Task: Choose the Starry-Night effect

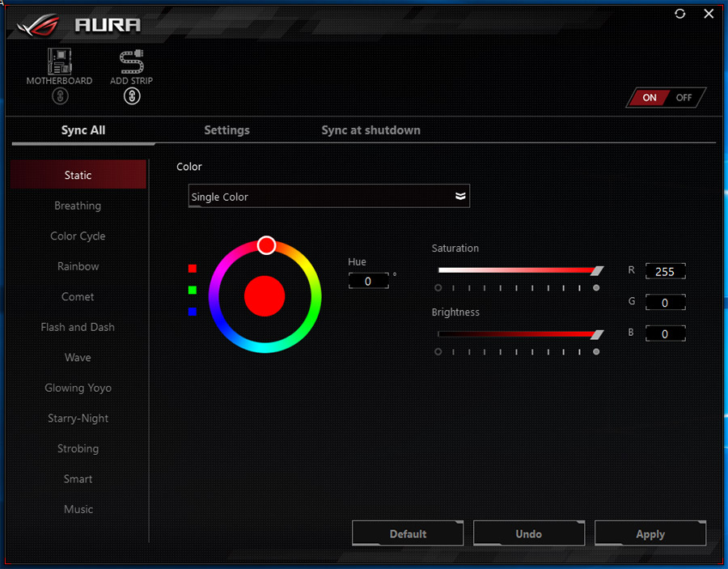Action: (x=78, y=418)
